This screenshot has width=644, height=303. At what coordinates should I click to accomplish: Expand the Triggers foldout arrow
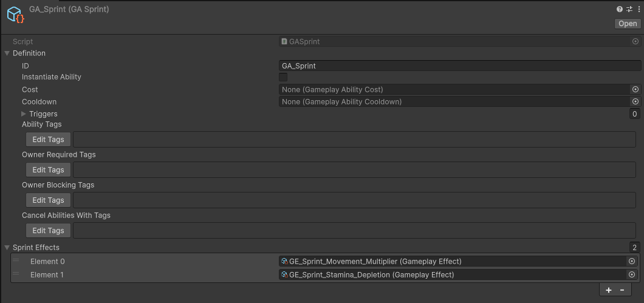[24, 114]
